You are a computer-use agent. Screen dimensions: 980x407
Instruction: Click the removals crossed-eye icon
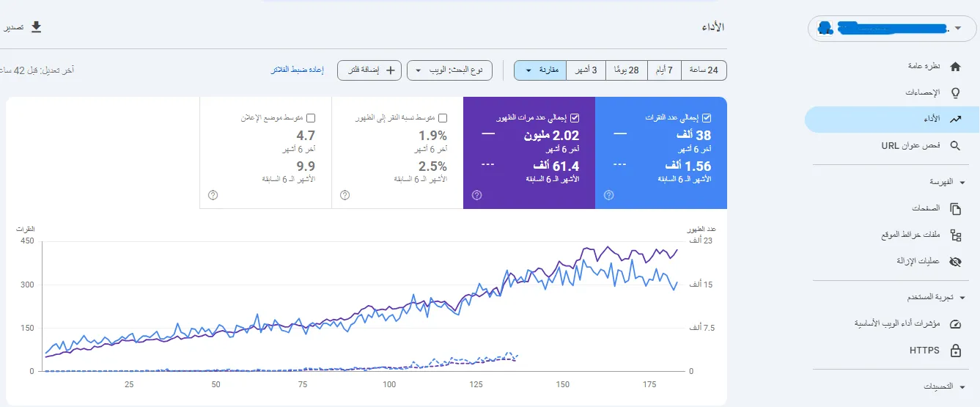tap(955, 262)
